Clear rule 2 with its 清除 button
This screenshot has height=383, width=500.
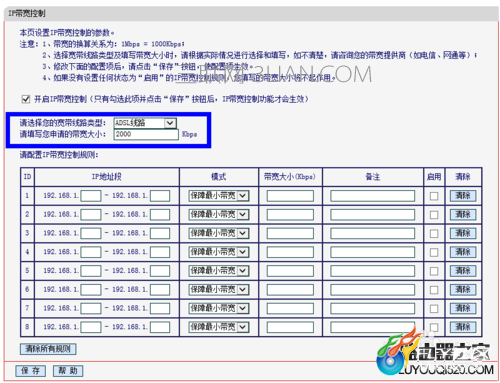(x=463, y=214)
